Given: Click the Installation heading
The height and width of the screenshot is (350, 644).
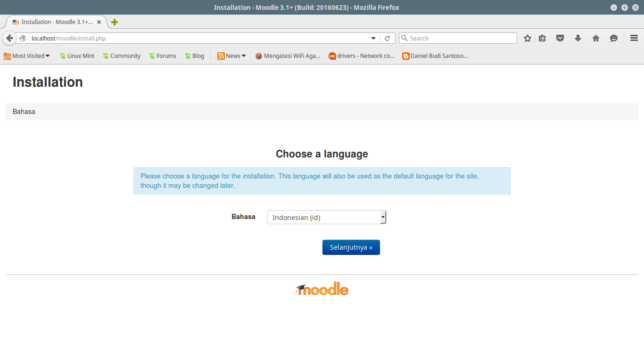Looking at the screenshot, I should [x=48, y=82].
